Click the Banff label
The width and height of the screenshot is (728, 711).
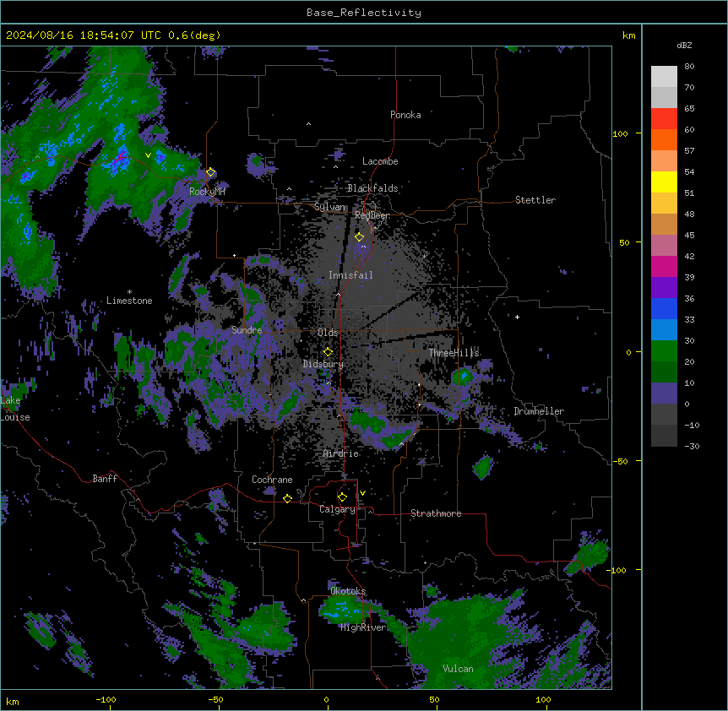105,479
